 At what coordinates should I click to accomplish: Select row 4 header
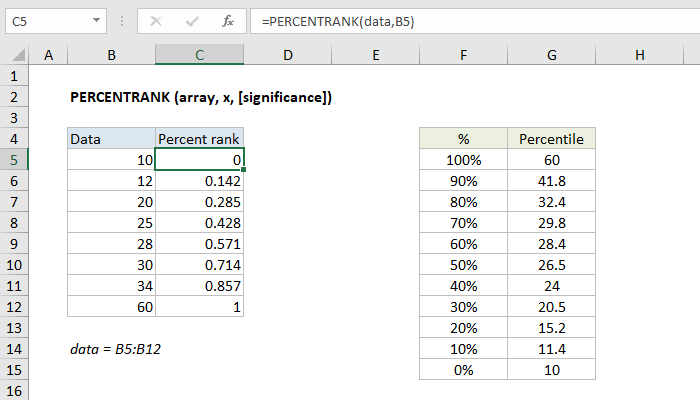click(14, 139)
